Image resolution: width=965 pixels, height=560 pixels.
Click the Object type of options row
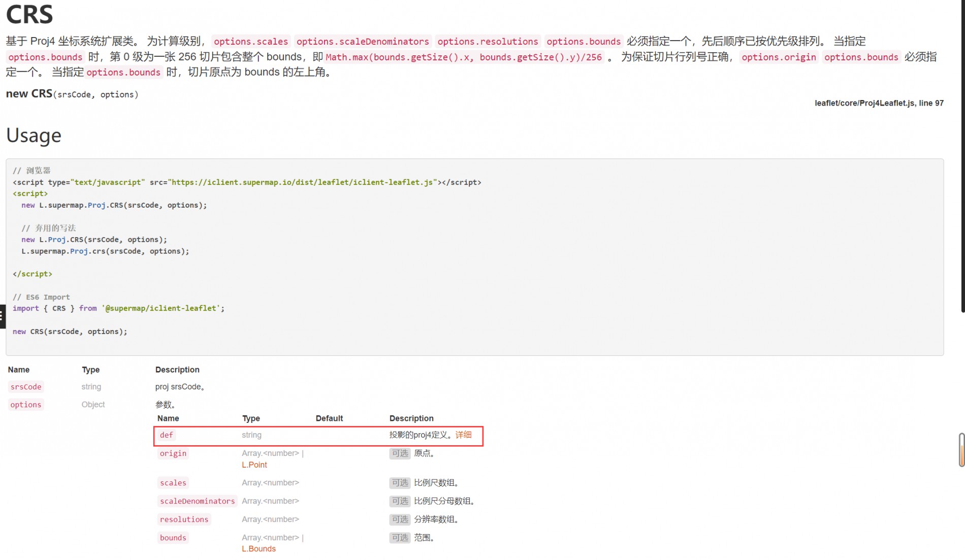[x=93, y=405]
